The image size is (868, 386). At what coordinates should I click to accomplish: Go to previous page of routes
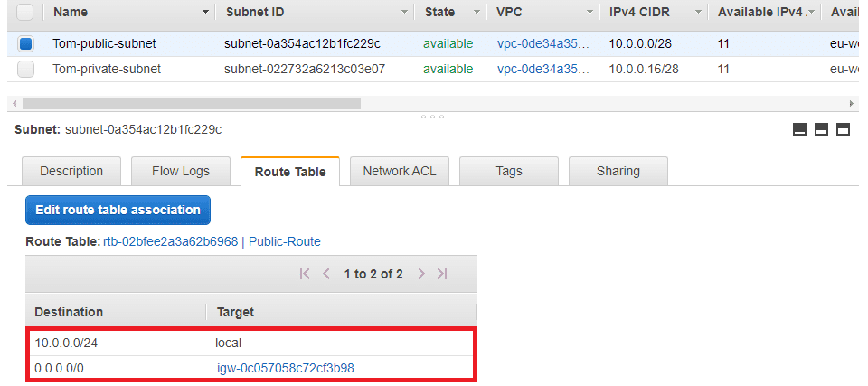point(326,274)
